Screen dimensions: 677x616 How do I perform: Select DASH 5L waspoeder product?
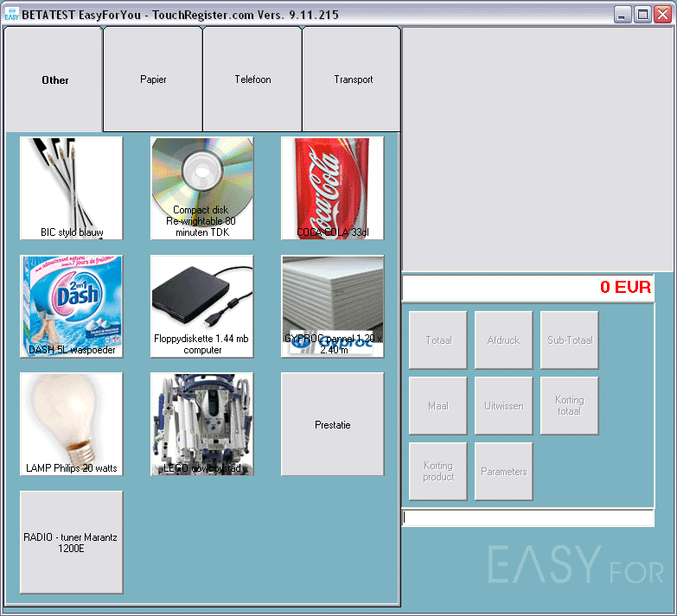72,307
